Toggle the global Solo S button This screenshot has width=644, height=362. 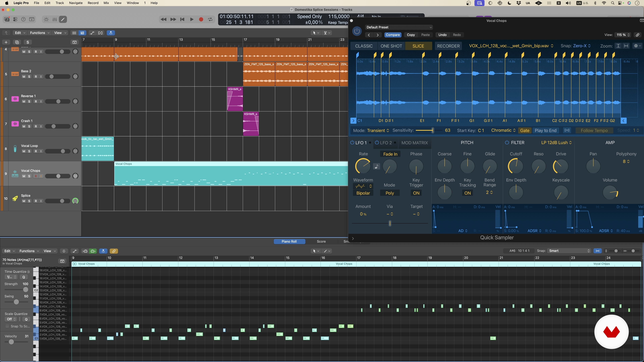(28, 42)
